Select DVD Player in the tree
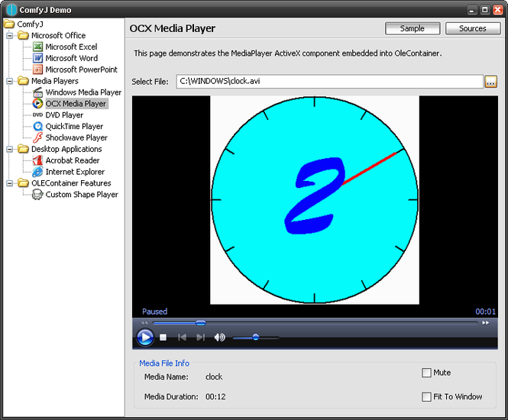Image resolution: width=508 pixels, height=420 pixels. 64,115
